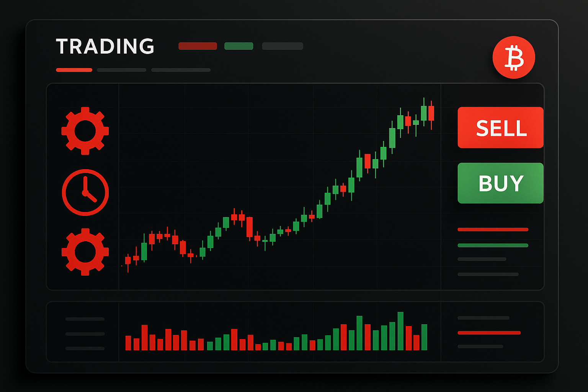
Task: Click the clock time icon
Action: click(85, 193)
